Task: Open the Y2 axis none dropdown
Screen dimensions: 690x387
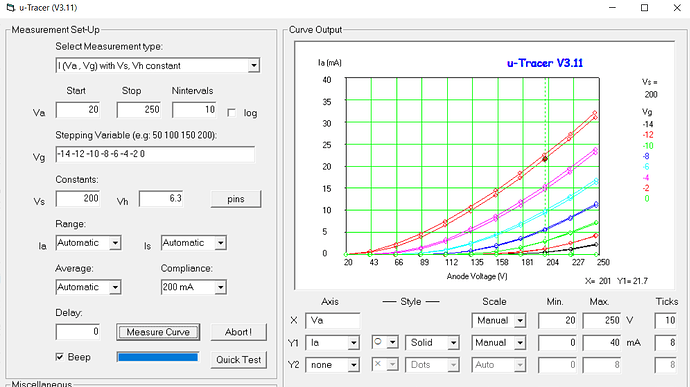Action: click(x=353, y=365)
